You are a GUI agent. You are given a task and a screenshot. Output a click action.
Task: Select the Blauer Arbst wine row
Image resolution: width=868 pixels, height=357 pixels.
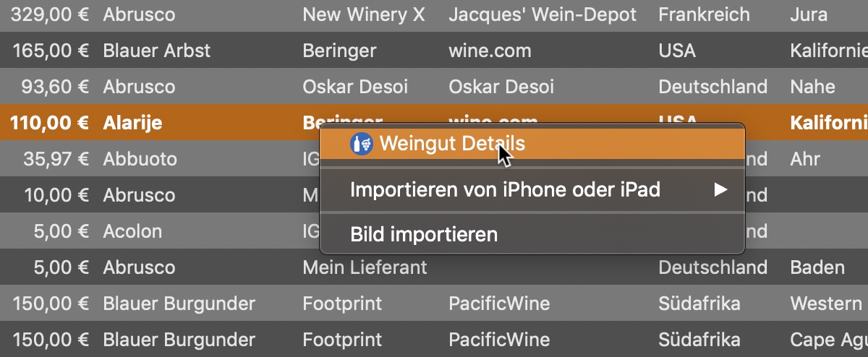434,51
